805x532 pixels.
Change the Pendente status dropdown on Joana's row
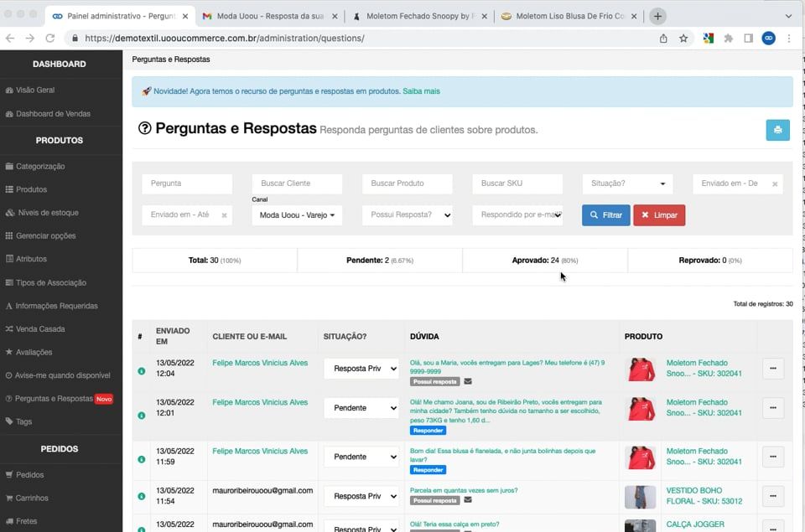point(359,408)
